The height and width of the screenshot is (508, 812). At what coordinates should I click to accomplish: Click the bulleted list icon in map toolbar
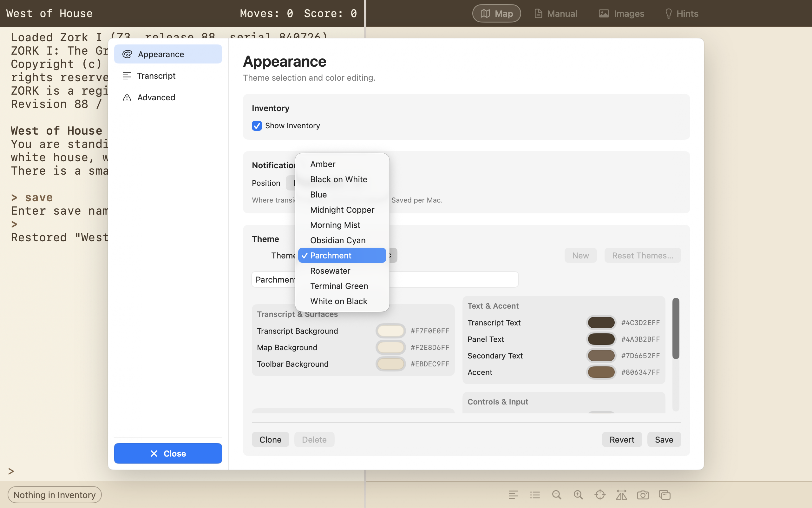tap(535, 495)
